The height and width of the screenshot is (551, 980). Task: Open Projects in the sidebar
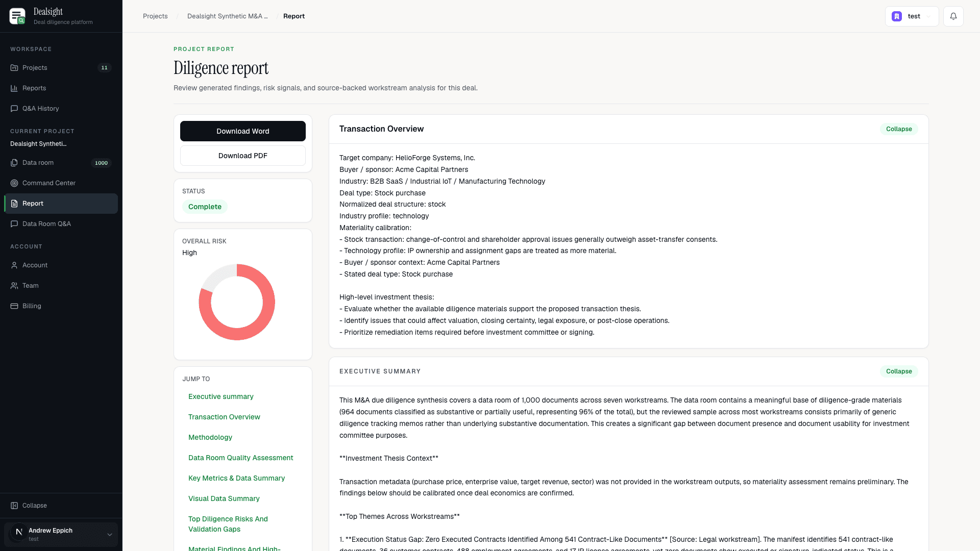(x=61, y=68)
